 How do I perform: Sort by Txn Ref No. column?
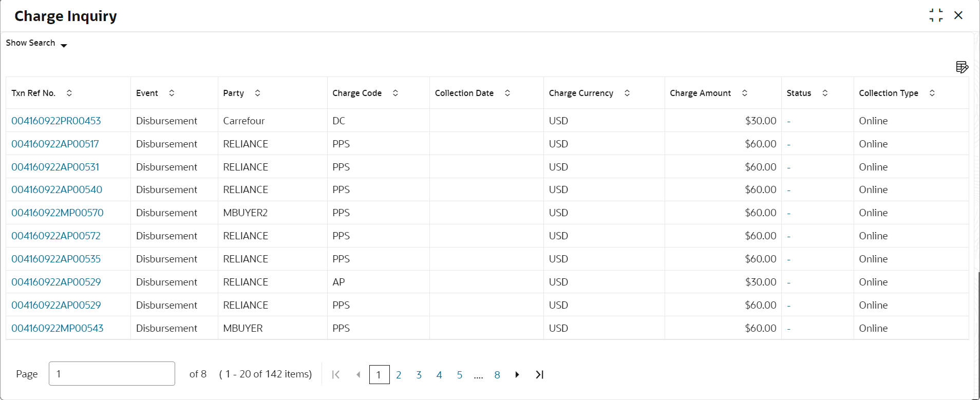69,93
